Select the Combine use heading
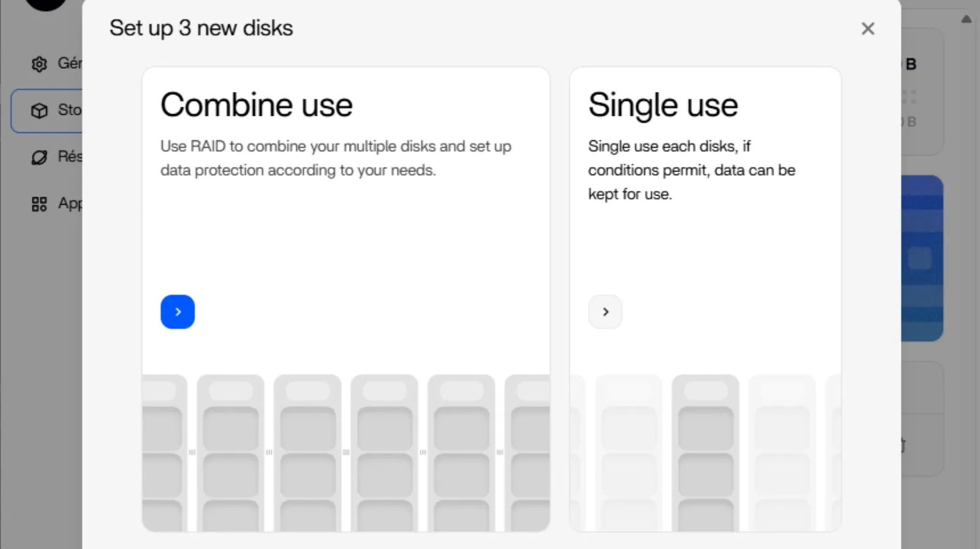This screenshot has width=980, height=549. point(256,105)
